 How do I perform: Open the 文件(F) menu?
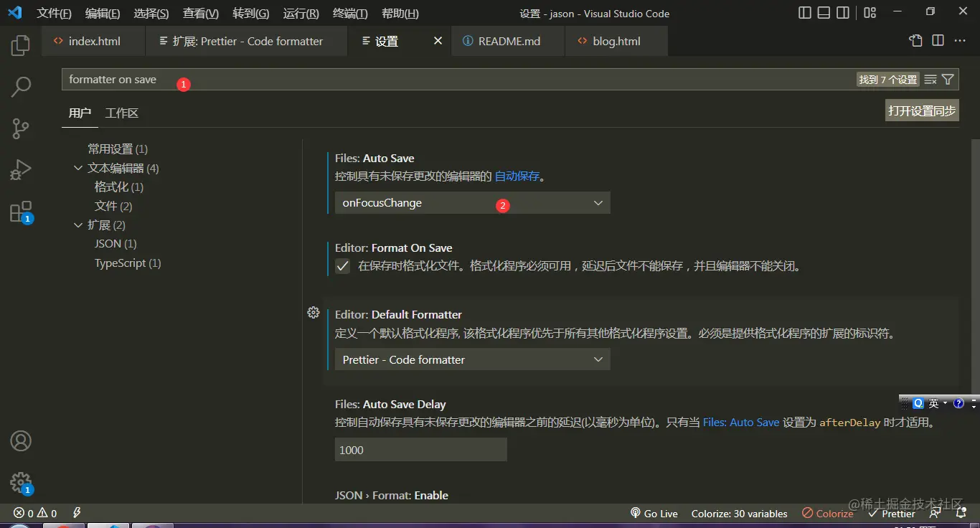point(55,13)
